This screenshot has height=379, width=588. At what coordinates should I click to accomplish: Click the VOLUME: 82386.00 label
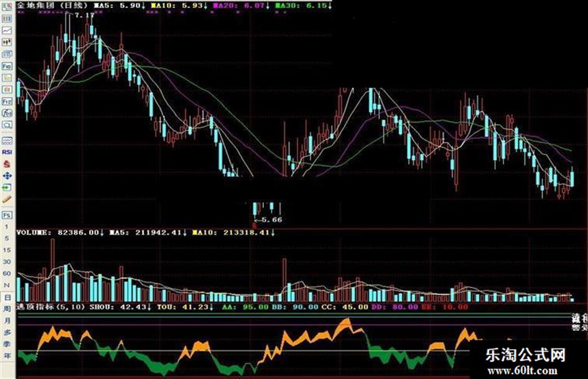point(60,233)
